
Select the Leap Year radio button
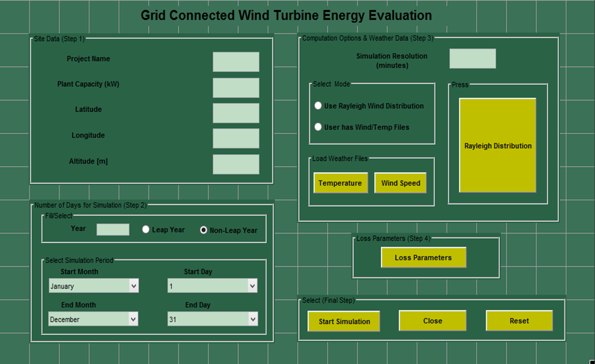tap(146, 230)
